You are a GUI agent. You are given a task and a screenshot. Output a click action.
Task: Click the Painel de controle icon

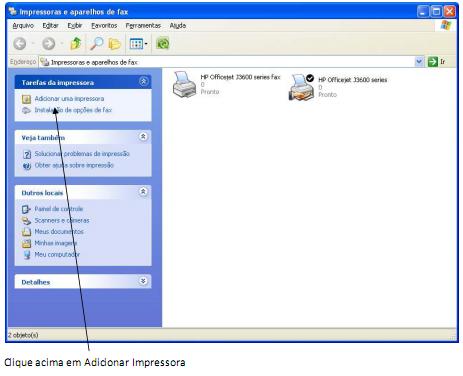tap(26, 209)
